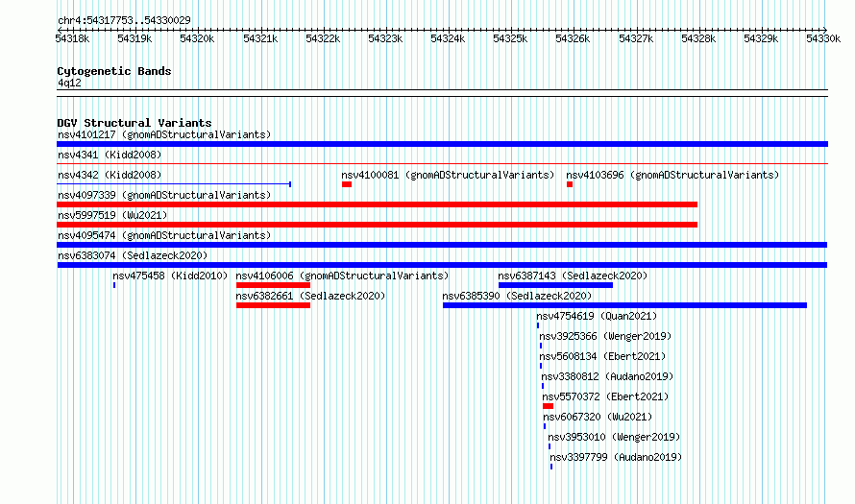
Task: Click the 54327k ruler position
Action: click(x=636, y=38)
